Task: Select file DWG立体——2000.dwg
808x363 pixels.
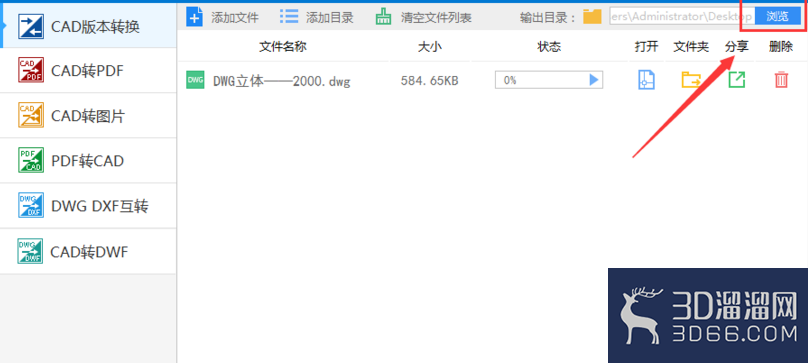Action: [x=282, y=81]
